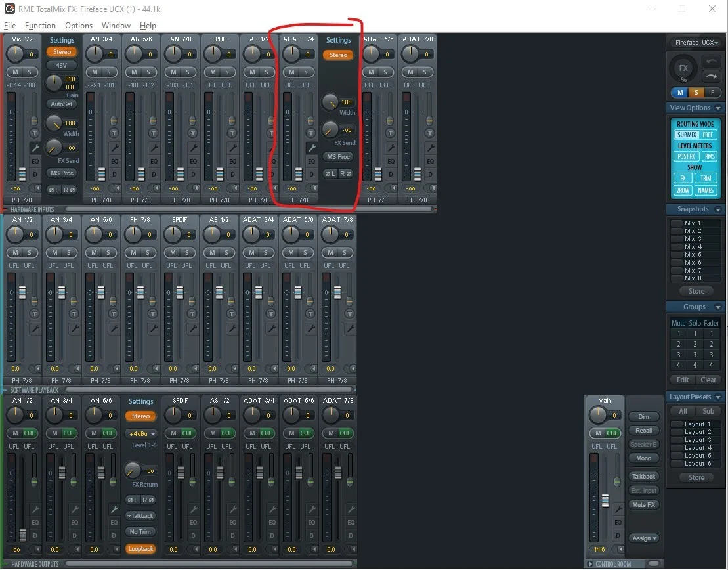Click right phase invert RØ in ADAT 3/4 settings

(345, 174)
